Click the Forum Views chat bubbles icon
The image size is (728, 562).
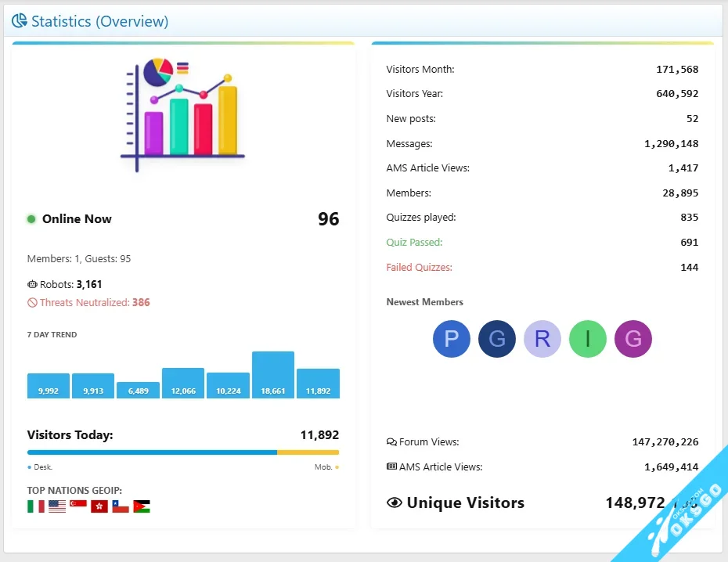click(391, 442)
